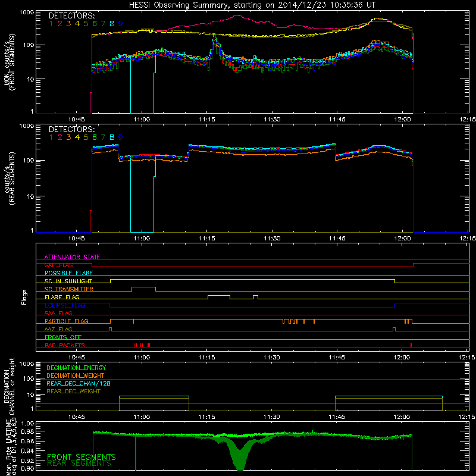Click 12:00 tick under front segments plot

click(x=402, y=120)
